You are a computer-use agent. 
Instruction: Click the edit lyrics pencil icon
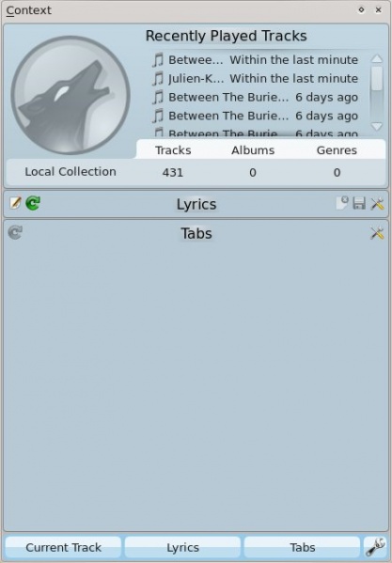pyautogui.click(x=15, y=203)
